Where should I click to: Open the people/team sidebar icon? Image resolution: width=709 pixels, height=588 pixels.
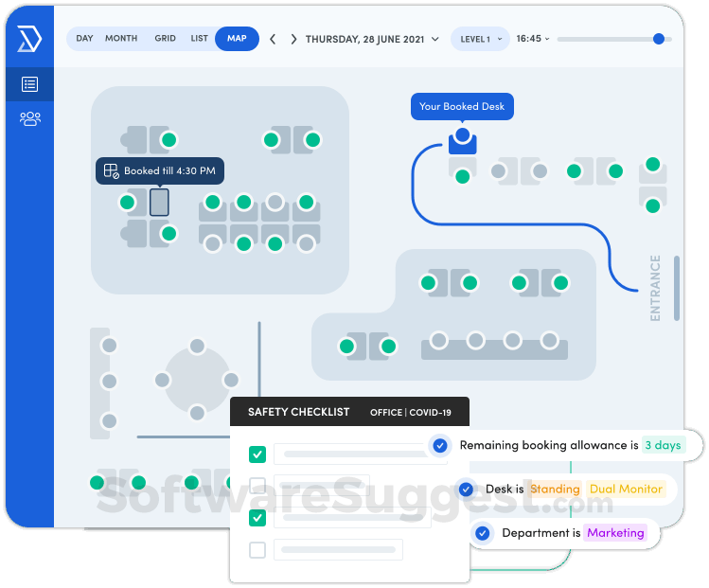click(x=30, y=119)
